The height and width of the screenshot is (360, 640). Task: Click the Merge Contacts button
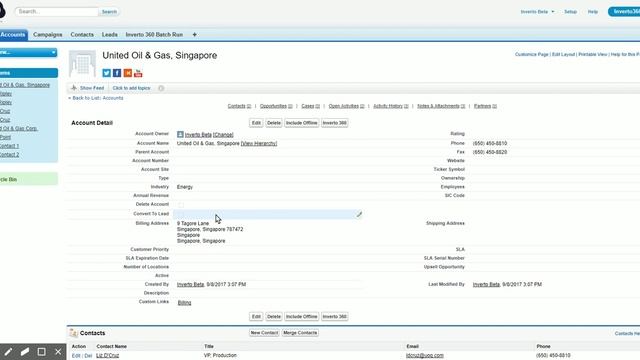point(300,333)
